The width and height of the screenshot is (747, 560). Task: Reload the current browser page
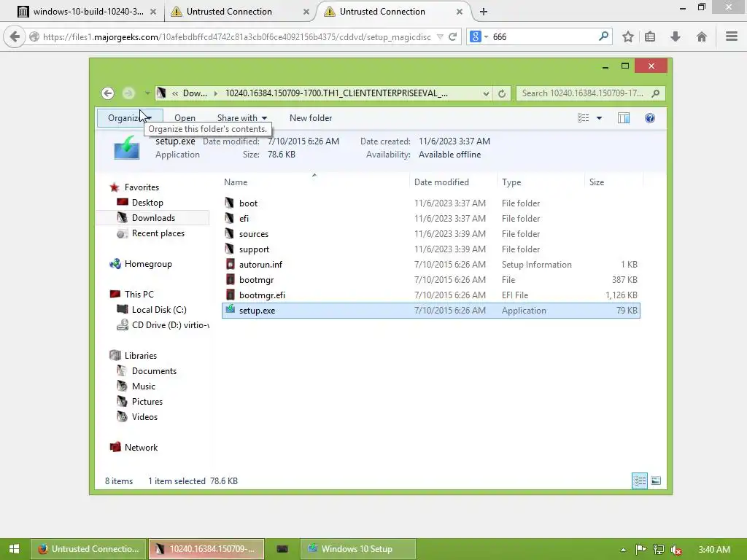[452, 36]
